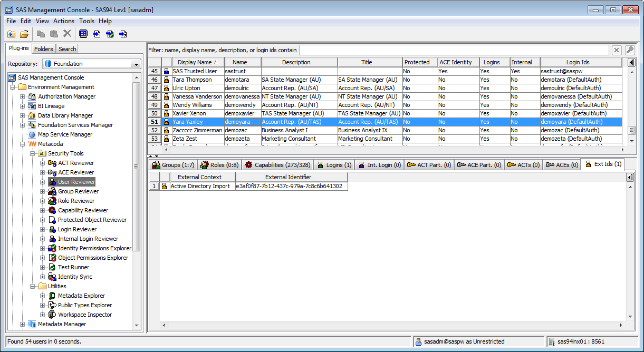The image size is (644, 352).
Task: Click into the filter text field
Action: (454, 50)
